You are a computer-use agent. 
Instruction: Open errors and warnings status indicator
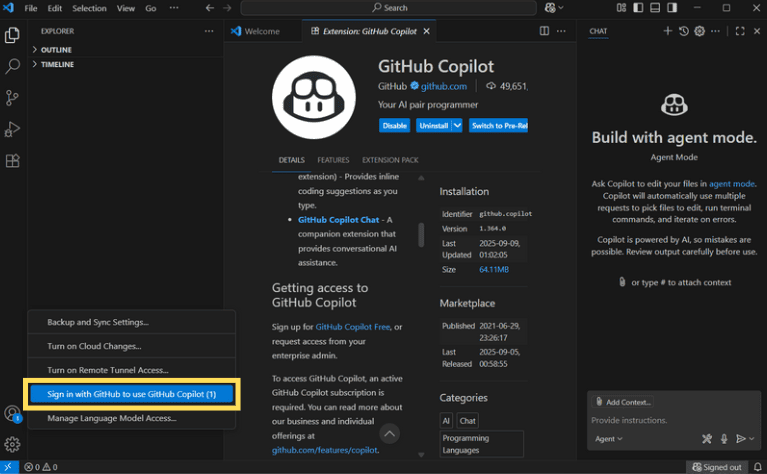tap(41, 467)
